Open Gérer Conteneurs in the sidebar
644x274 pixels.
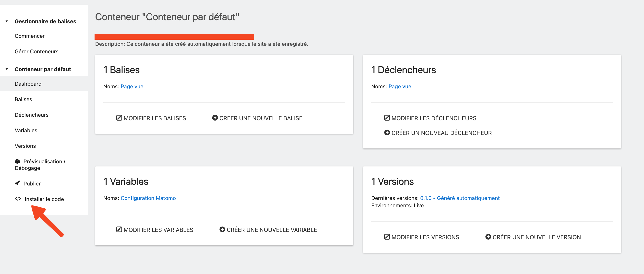(x=37, y=51)
